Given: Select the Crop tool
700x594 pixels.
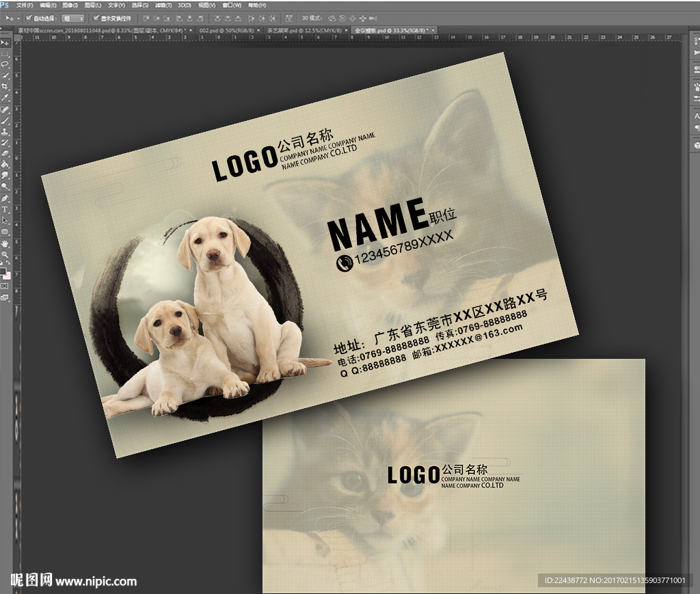Looking at the screenshot, I should tap(5, 85).
